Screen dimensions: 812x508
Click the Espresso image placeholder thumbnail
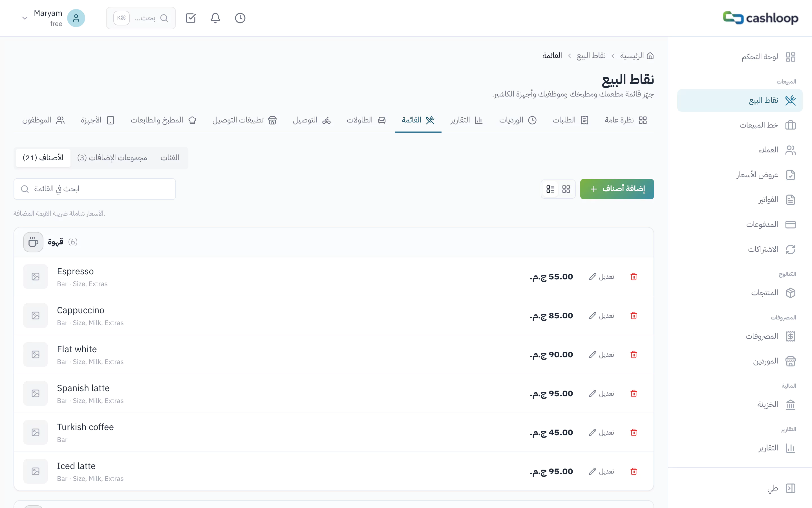pyautogui.click(x=36, y=277)
